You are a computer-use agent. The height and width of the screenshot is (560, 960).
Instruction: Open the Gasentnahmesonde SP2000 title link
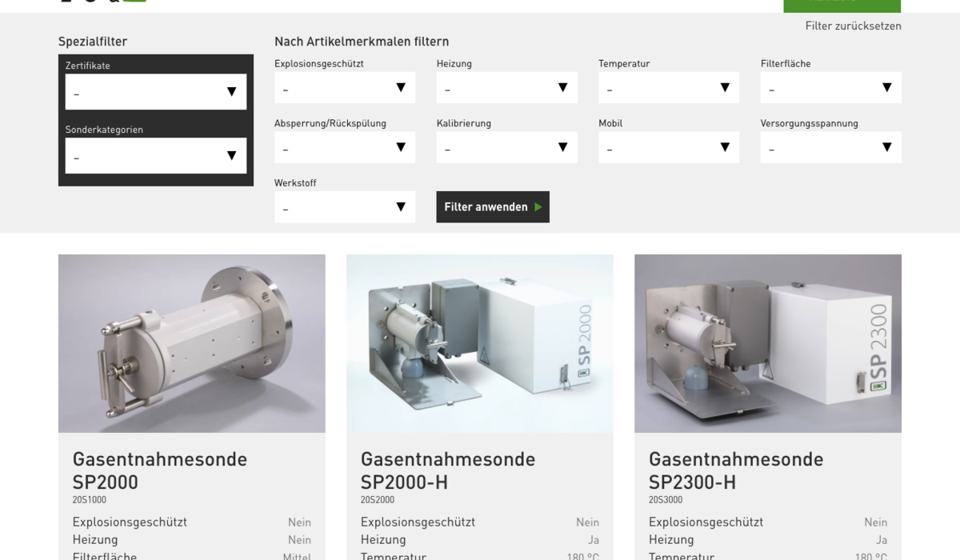[159, 470]
